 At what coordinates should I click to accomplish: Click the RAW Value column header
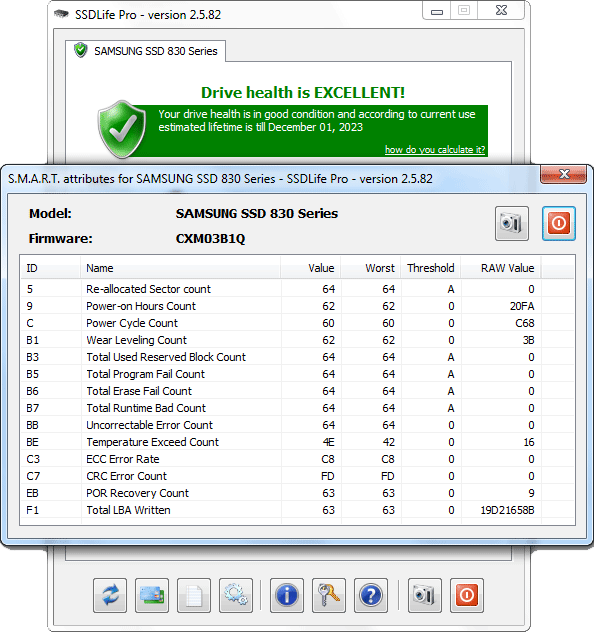click(x=501, y=268)
